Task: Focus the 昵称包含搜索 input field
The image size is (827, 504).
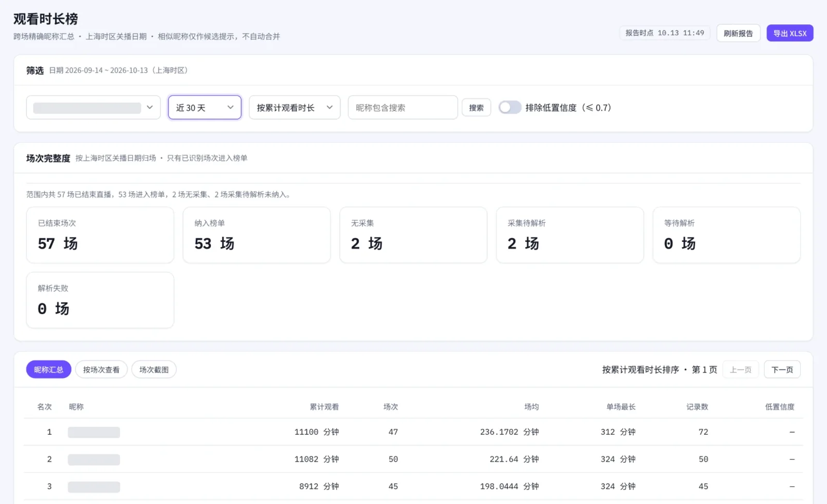Action: 403,108
